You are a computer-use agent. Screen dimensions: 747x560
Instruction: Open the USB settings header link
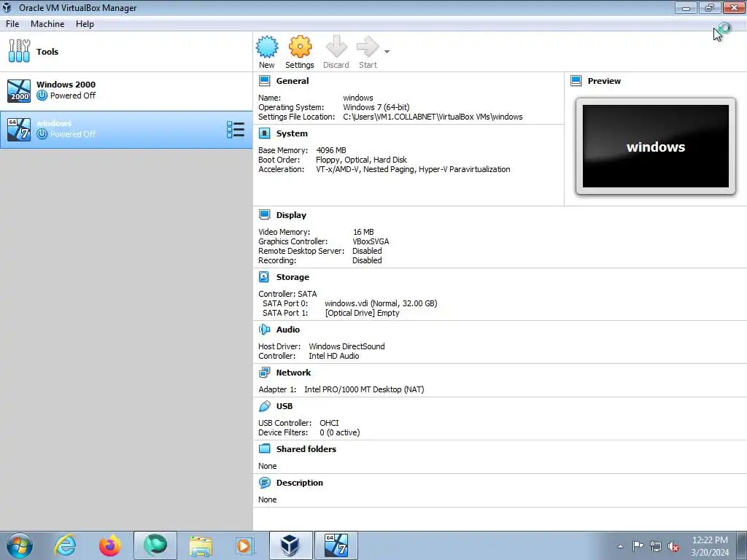(x=285, y=406)
